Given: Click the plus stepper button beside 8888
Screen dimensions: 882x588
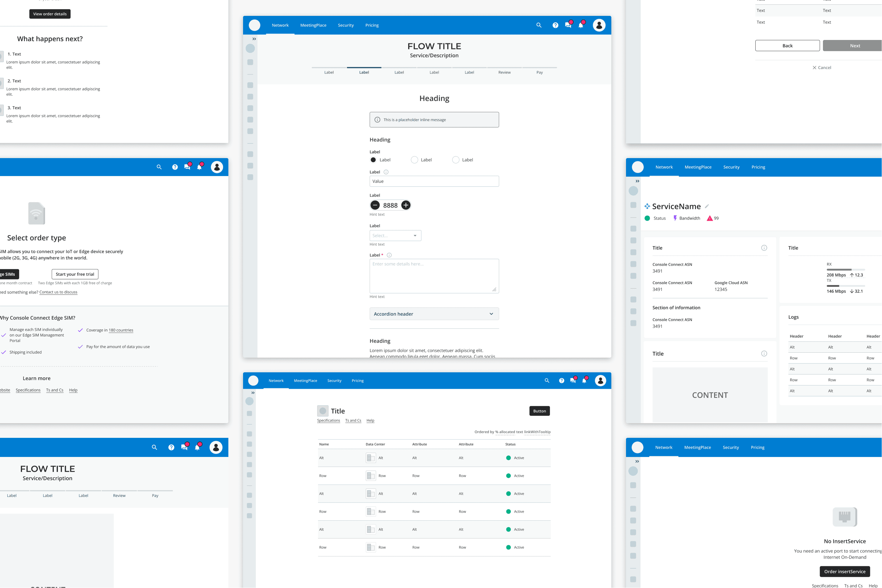Looking at the screenshot, I should click(x=406, y=205).
